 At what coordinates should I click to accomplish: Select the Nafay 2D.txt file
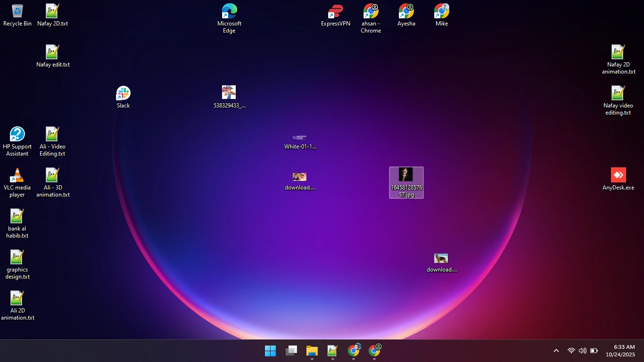(x=53, y=15)
